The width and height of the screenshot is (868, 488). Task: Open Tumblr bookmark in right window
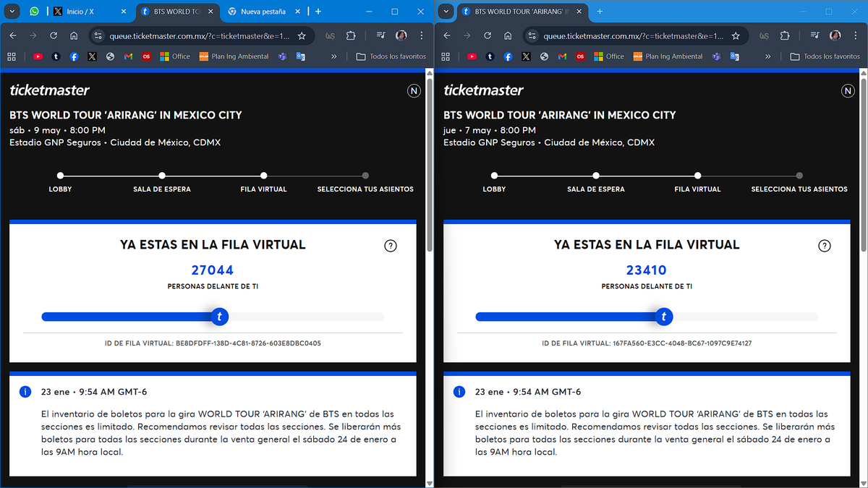[490, 56]
